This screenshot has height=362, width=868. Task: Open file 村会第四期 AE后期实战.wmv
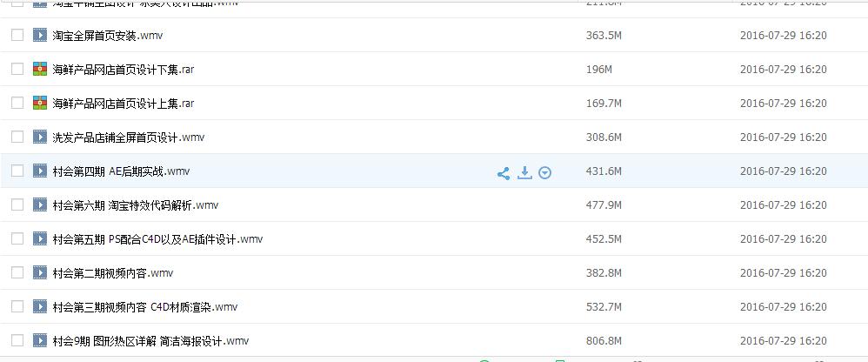121,171
